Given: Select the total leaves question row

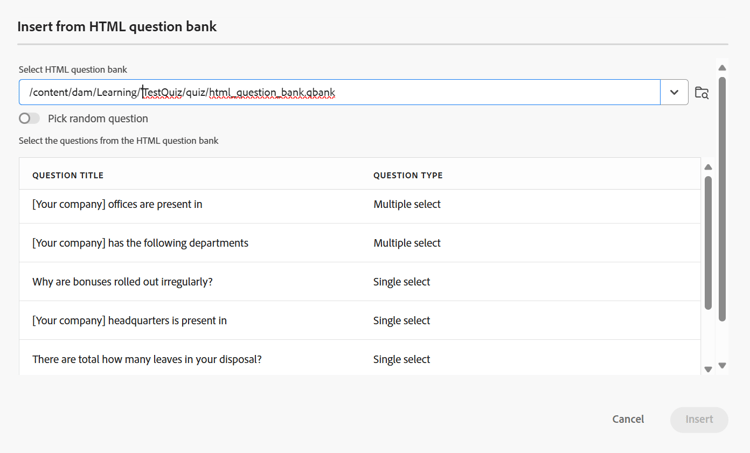Looking at the screenshot, I should 147,359.
